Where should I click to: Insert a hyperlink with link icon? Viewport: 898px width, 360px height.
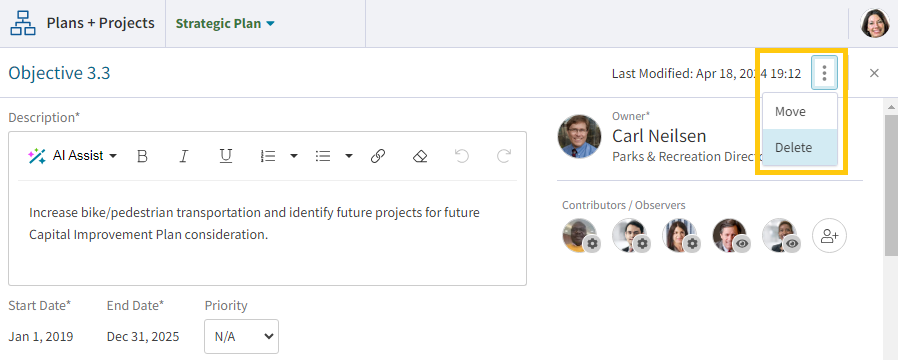click(x=377, y=156)
